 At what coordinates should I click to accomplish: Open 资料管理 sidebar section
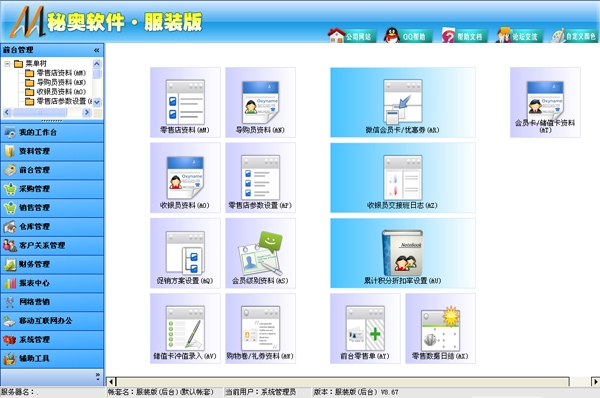tap(52, 151)
